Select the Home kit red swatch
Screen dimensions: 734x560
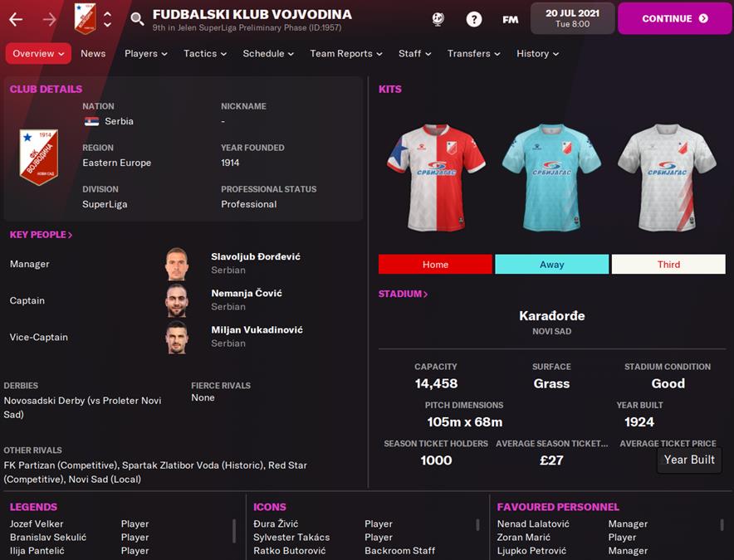coord(435,265)
